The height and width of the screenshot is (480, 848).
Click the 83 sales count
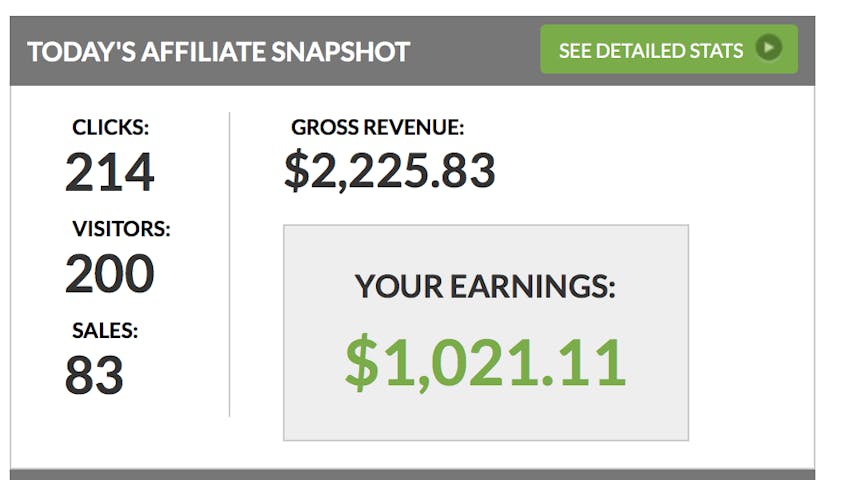click(94, 375)
